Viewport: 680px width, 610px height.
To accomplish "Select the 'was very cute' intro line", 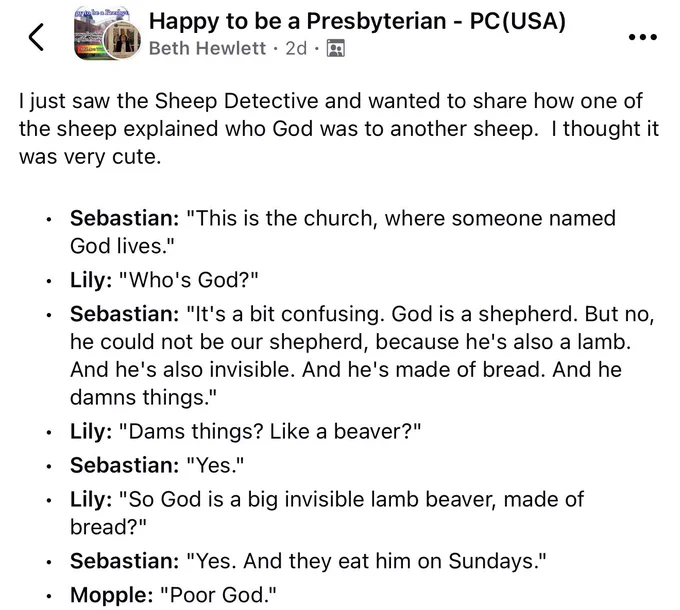I will tap(90, 157).
